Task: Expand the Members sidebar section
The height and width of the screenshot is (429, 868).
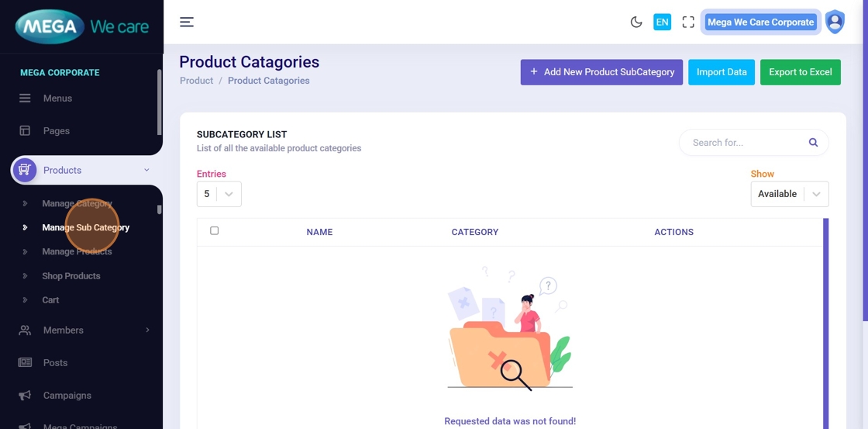Action: [x=147, y=330]
